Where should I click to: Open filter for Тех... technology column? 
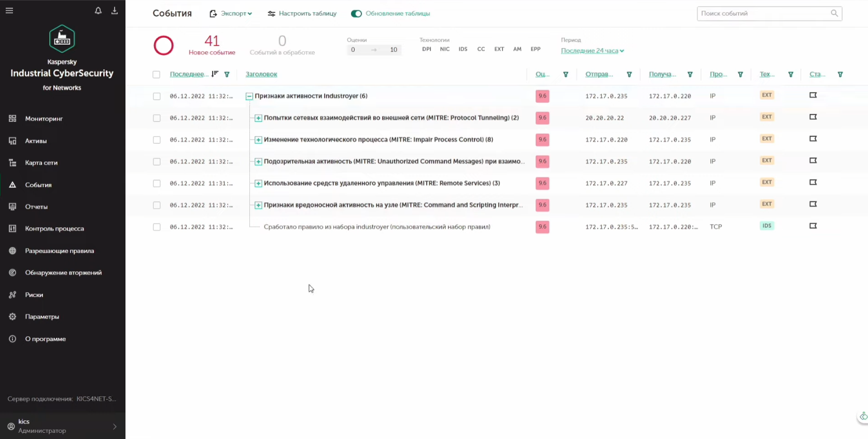pos(791,75)
